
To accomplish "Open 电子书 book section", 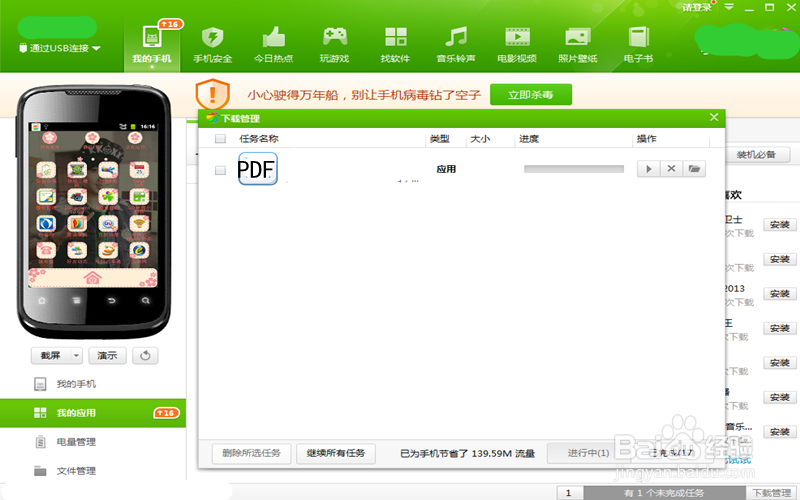I will pos(638,45).
